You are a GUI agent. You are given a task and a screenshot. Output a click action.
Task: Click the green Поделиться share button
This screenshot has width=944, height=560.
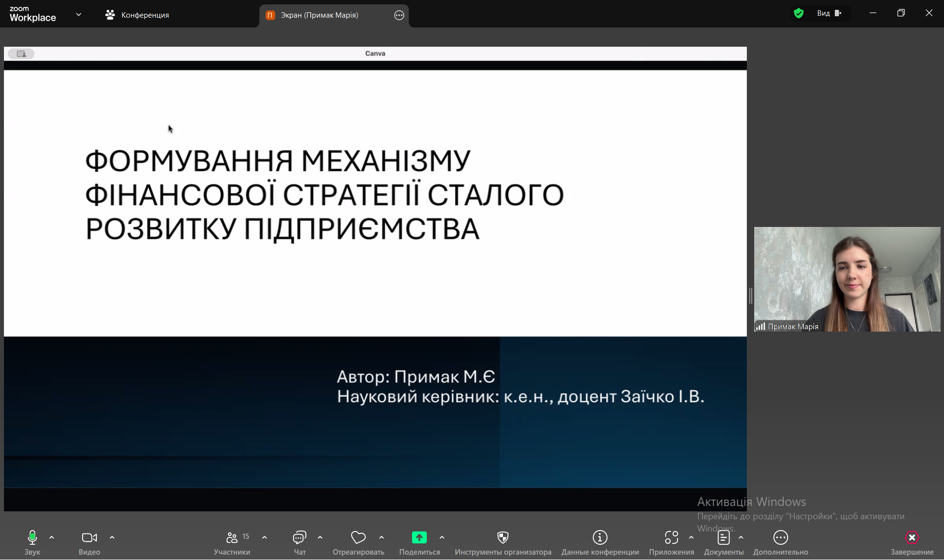click(x=419, y=538)
